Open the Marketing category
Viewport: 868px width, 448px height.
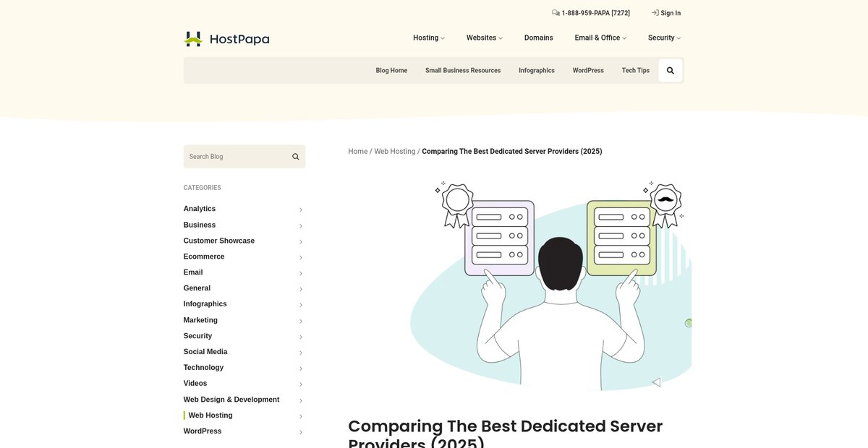click(200, 320)
